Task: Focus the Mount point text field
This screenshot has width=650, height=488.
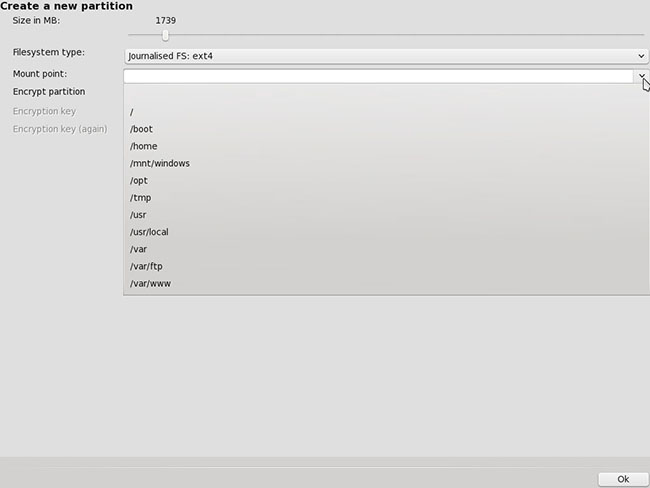Action: pyautogui.click(x=378, y=76)
